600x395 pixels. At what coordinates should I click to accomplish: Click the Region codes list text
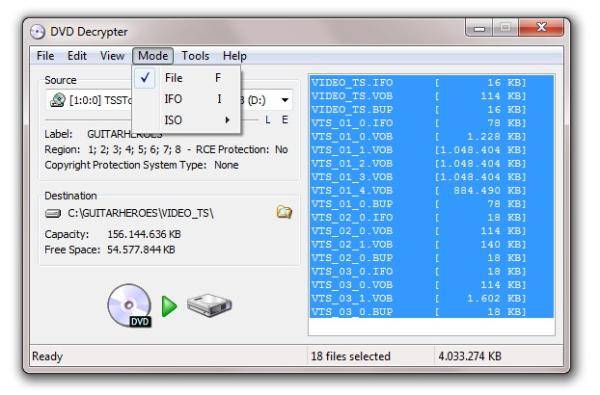click(x=134, y=150)
